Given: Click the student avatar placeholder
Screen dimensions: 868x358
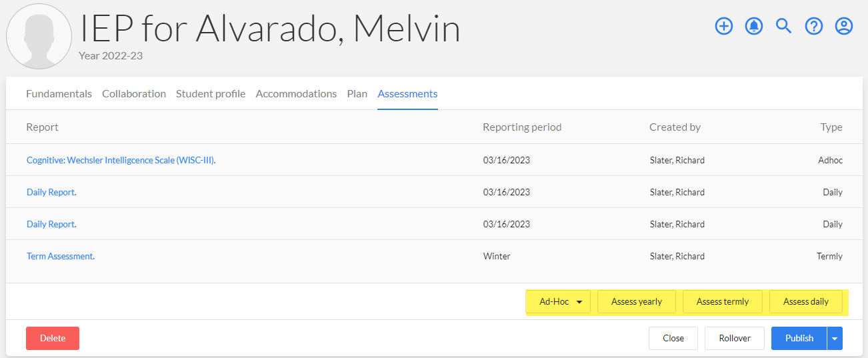Looking at the screenshot, I should point(39,35).
